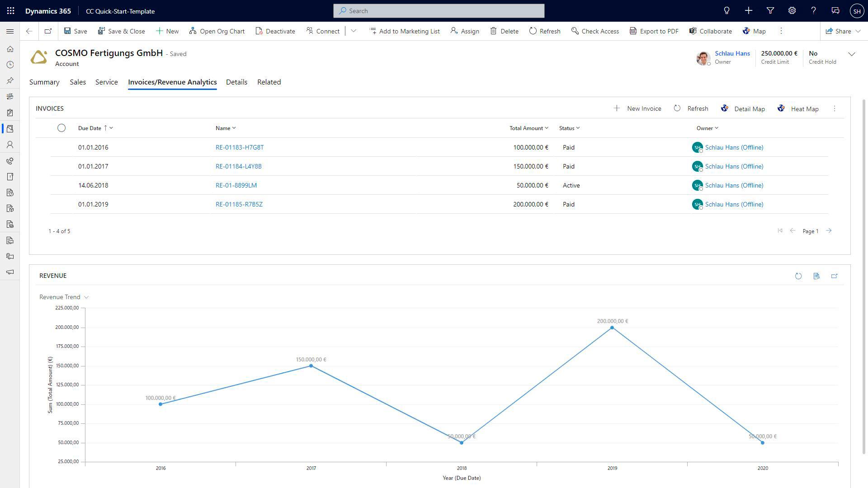This screenshot has height=488, width=868.
Task: Click the Detail Map icon
Action: tap(725, 108)
